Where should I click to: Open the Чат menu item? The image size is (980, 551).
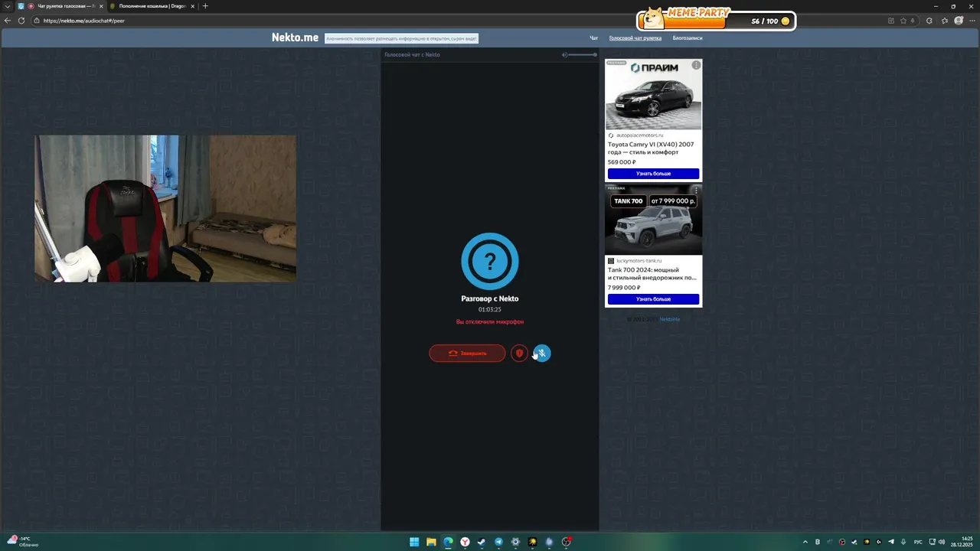point(593,37)
